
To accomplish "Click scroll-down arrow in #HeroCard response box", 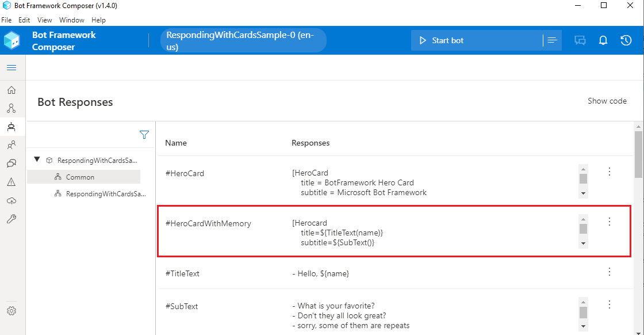I will pos(583,193).
